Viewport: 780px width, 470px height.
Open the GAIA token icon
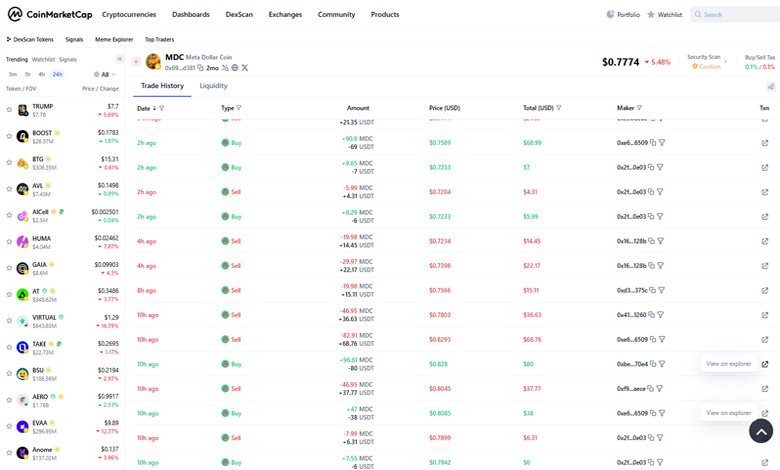pyautogui.click(x=22, y=268)
